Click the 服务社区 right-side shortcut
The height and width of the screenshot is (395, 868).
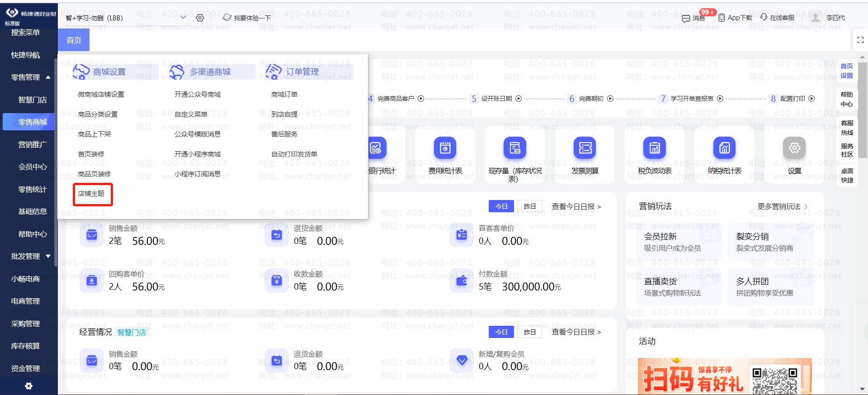coord(847,150)
